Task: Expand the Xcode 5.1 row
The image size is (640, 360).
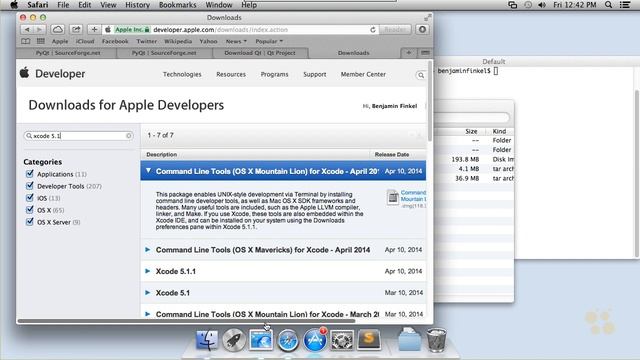Action: coord(148,293)
